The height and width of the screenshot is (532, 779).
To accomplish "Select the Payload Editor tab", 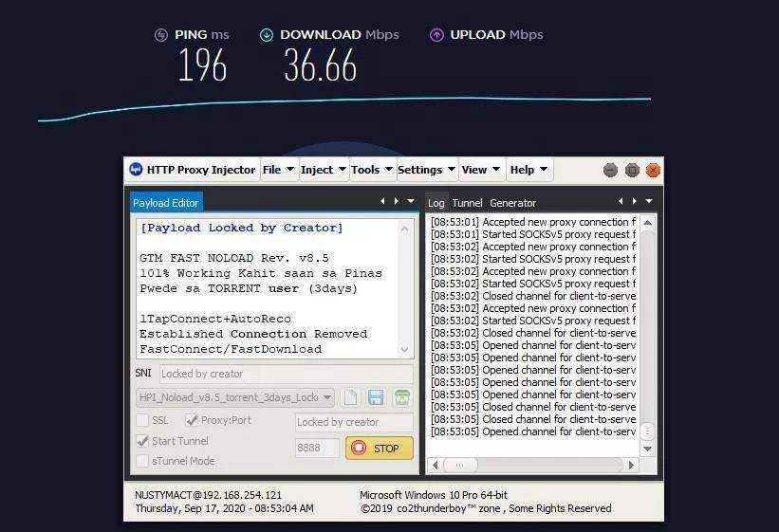I will (x=166, y=203).
